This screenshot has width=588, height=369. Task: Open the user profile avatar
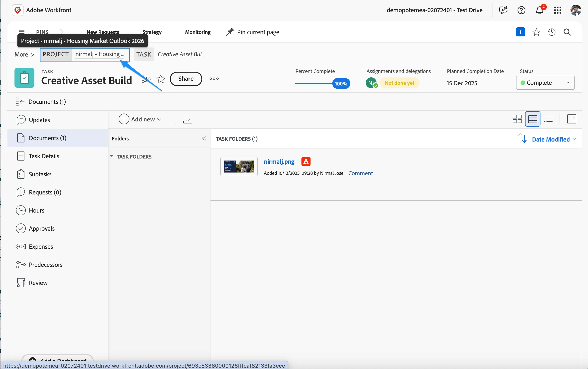coord(576,10)
